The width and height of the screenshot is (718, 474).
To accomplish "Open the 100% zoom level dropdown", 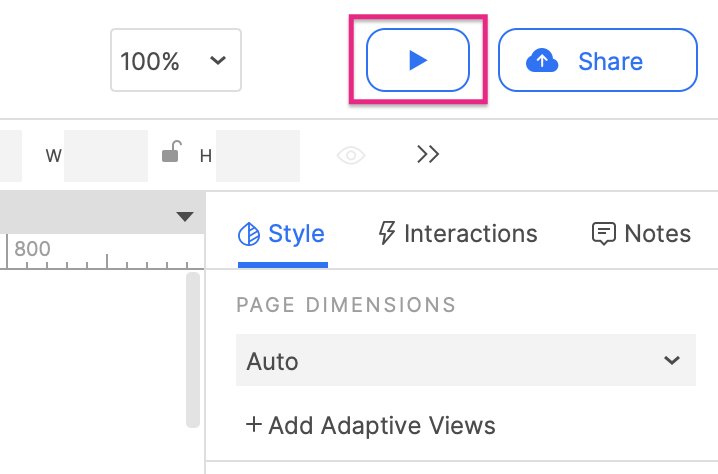I will 175,61.
